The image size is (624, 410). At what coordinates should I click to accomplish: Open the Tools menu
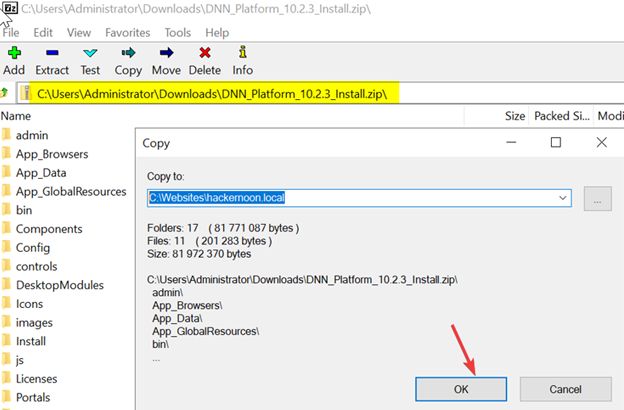[x=178, y=32]
